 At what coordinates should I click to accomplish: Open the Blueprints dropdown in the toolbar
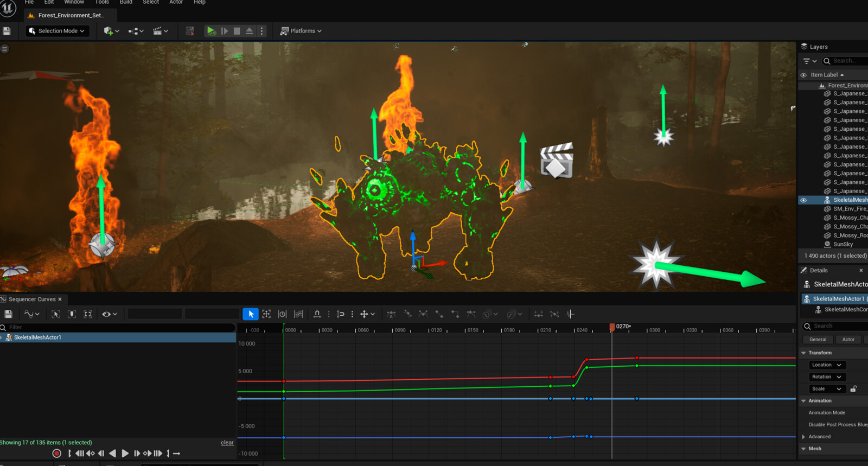[136, 31]
